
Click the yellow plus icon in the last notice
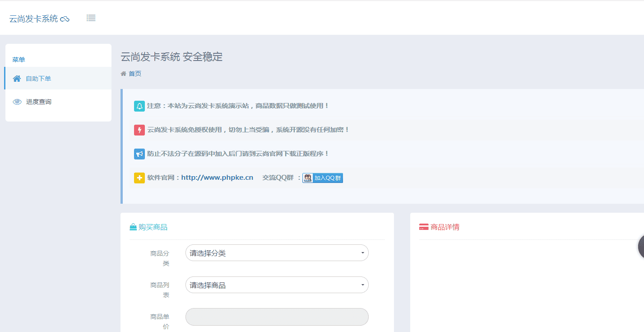[x=139, y=178]
